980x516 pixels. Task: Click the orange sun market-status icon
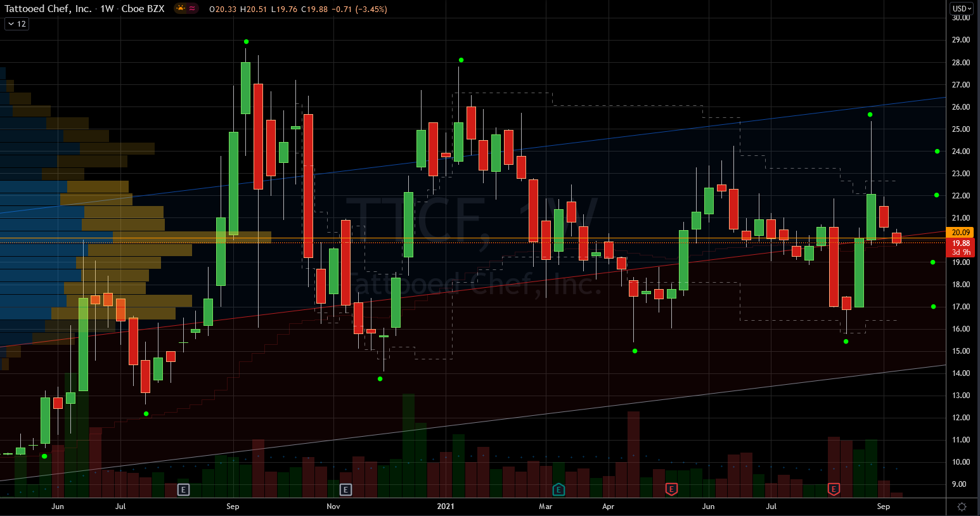181,9
